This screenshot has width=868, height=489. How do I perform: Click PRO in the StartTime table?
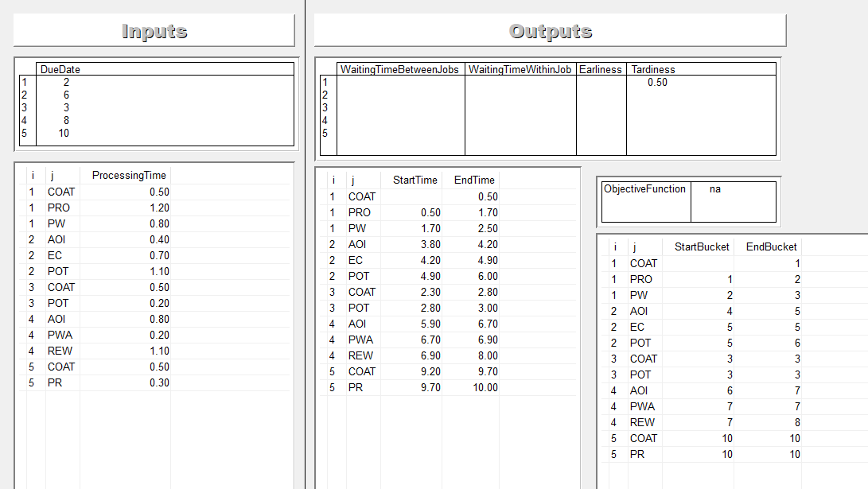[x=360, y=212]
